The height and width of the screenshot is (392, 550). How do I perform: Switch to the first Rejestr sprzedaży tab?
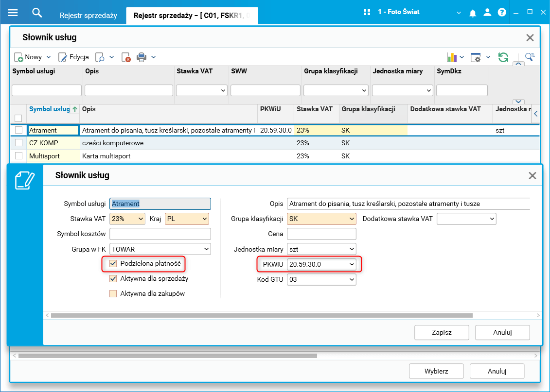click(89, 16)
